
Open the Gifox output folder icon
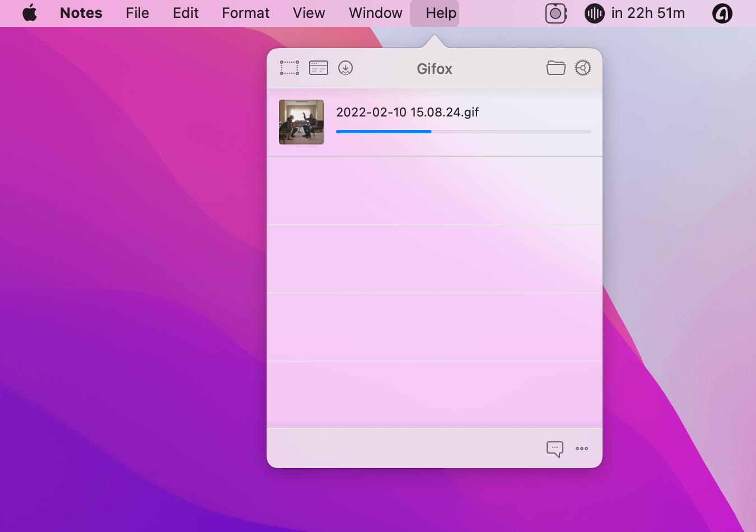pos(556,68)
